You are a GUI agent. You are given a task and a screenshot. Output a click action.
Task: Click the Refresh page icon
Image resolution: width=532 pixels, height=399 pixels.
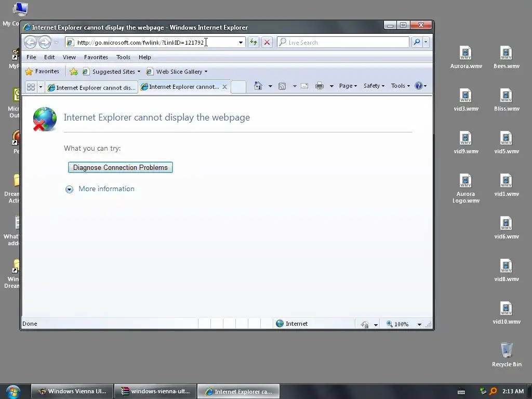pos(254,43)
